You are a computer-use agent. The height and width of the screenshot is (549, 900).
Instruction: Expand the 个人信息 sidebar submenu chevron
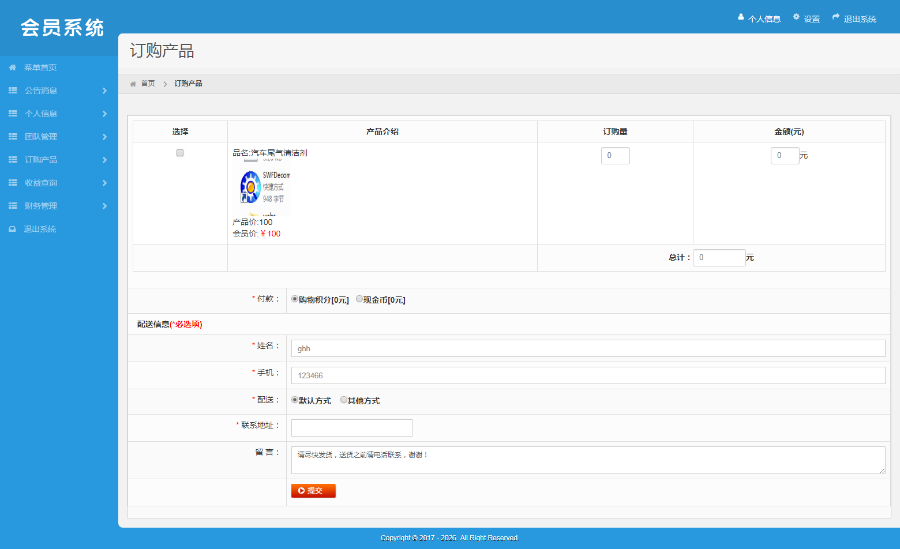pos(104,113)
